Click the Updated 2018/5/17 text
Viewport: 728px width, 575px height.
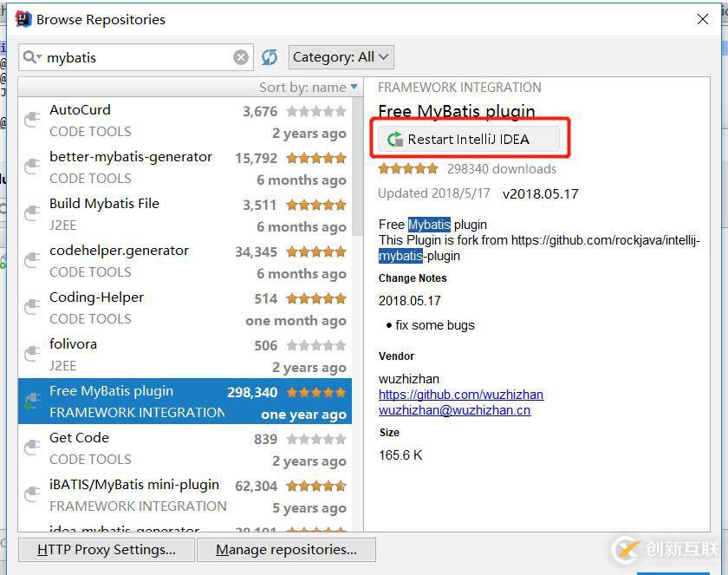pos(434,193)
